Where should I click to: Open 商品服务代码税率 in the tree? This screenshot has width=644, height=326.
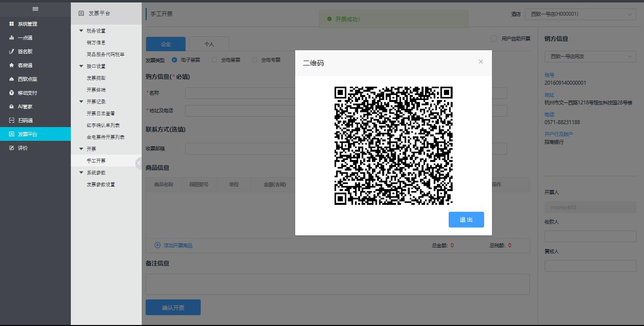click(x=105, y=54)
